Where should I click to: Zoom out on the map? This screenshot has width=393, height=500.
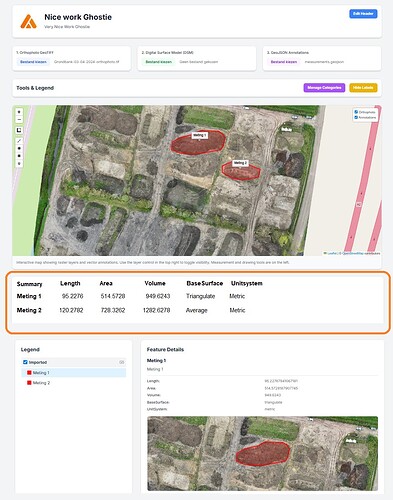point(19,119)
